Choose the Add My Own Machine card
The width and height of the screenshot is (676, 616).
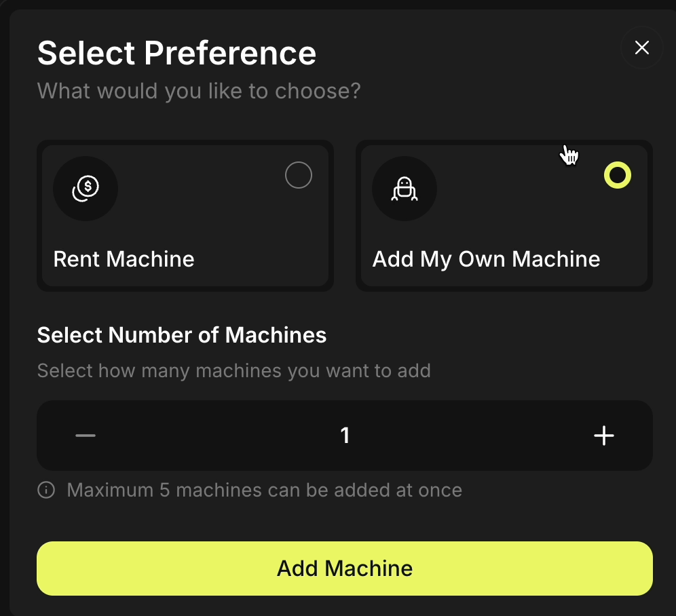tap(504, 216)
